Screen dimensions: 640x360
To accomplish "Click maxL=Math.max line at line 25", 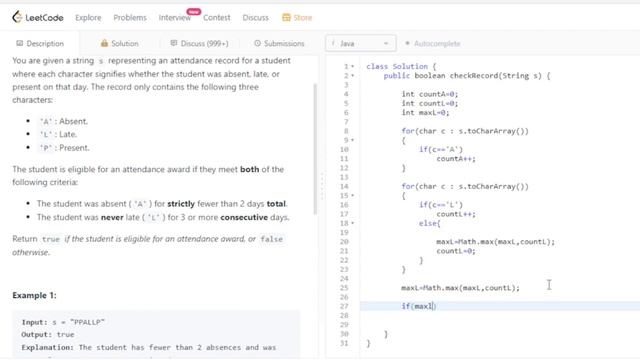I will tap(460, 288).
